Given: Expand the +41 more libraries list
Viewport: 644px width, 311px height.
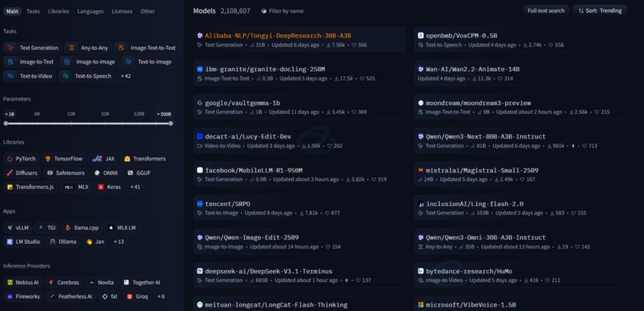Looking at the screenshot, I should 135,187.
